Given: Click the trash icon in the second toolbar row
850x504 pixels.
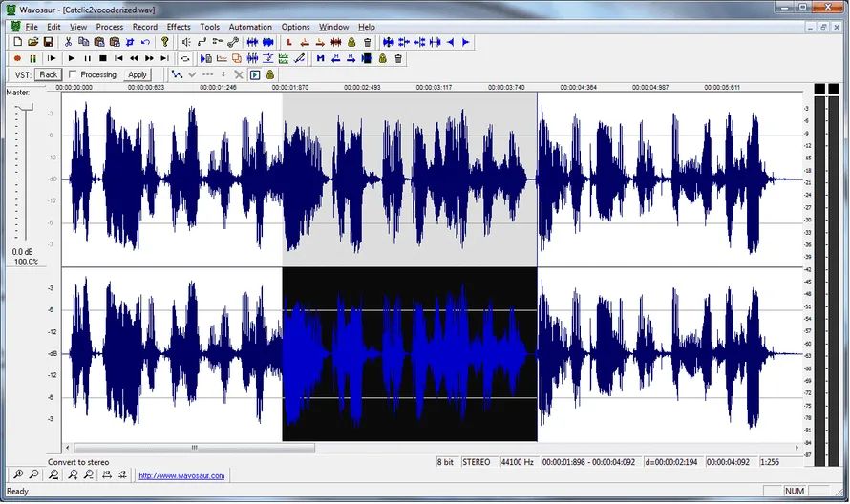Looking at the screenshot, I should (x=398, y=58).
